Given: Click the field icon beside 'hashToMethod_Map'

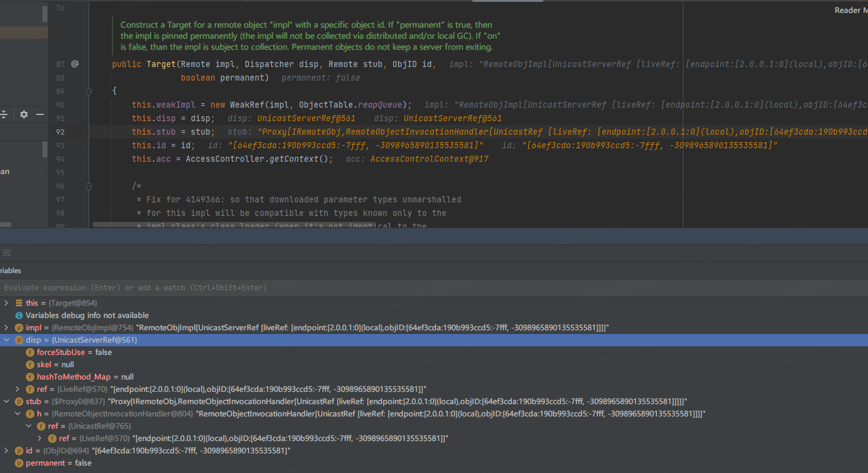Looking at the screenshot, I should (30, 377).
